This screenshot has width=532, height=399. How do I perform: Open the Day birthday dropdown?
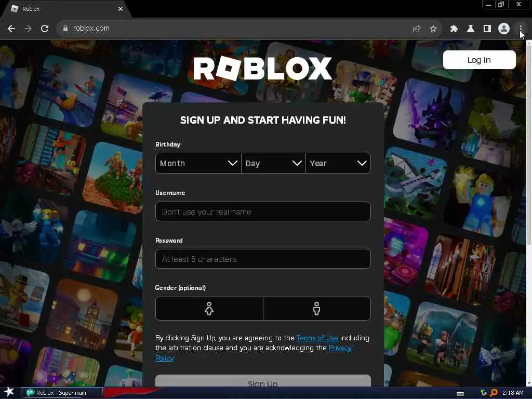click(x=273, y=163)
